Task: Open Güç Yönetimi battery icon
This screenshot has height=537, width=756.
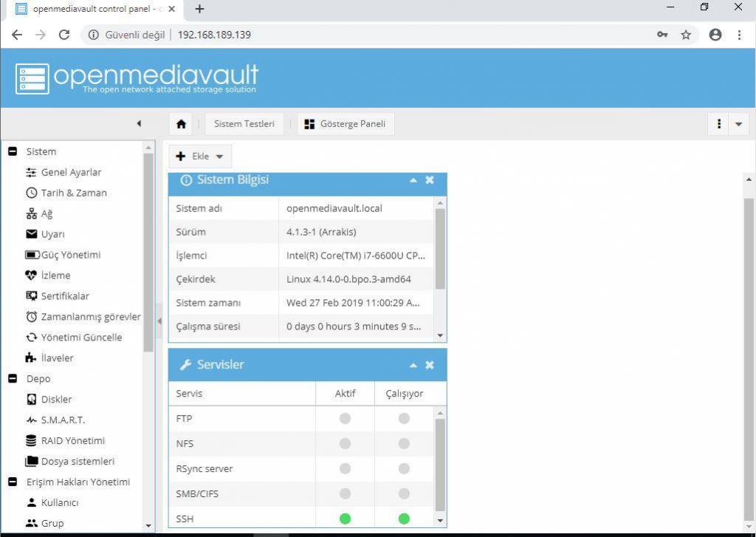Action: click(x=32, y=255)
